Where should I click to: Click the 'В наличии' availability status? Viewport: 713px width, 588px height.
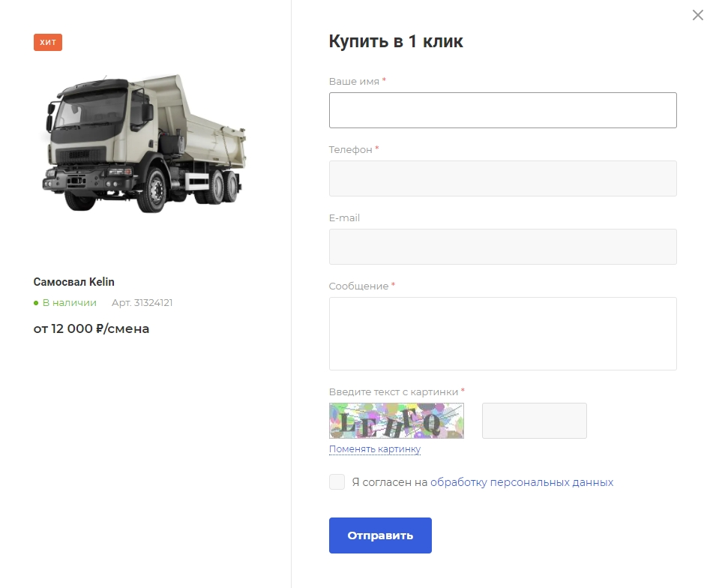coord(65,303)
